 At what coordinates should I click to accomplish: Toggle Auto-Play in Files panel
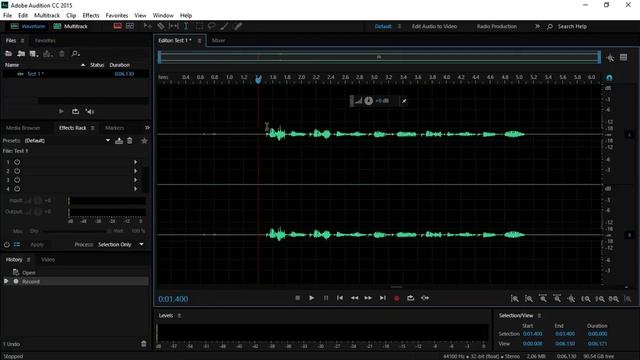click(x=90, y=111)
